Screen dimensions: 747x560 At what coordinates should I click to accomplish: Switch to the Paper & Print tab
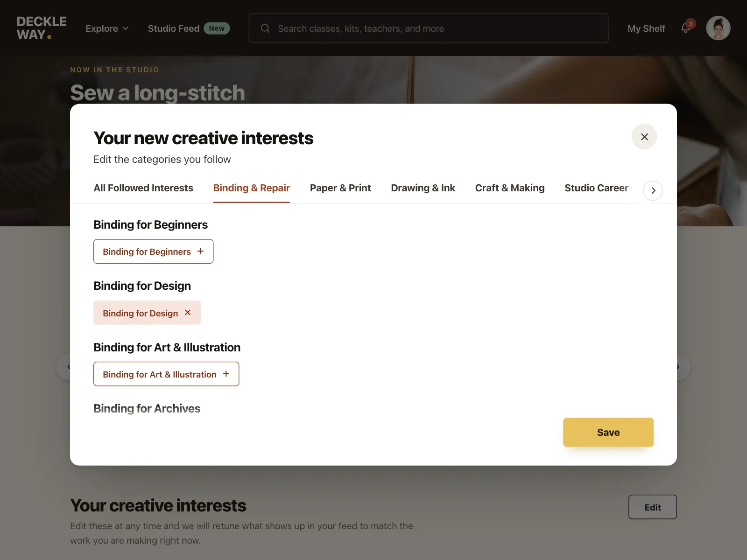point(340,188)
